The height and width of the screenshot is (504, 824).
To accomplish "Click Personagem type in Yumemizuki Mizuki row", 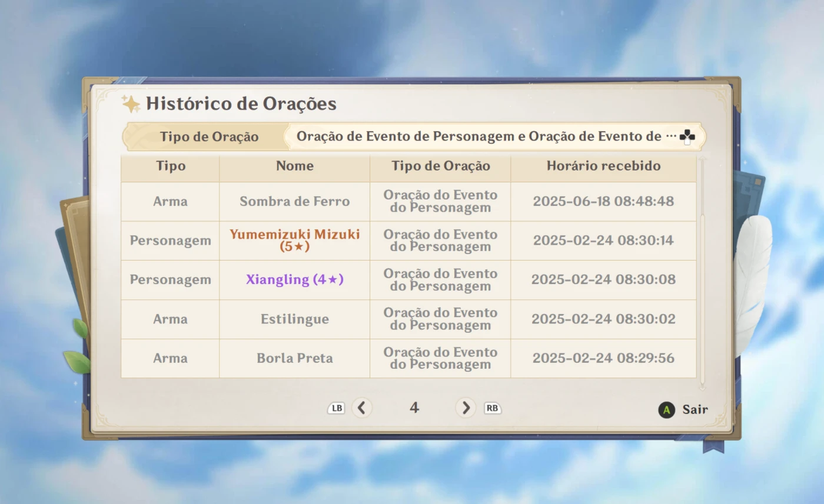I will click(170, 241).
